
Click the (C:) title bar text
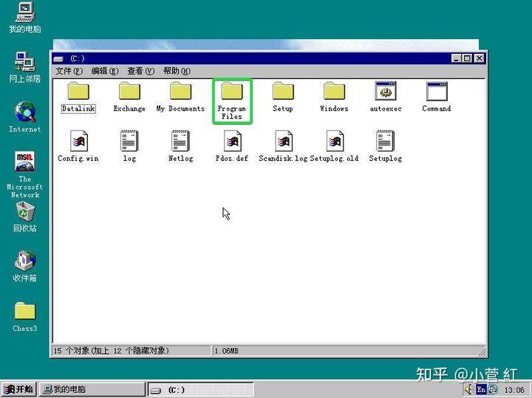coord(78,58)
